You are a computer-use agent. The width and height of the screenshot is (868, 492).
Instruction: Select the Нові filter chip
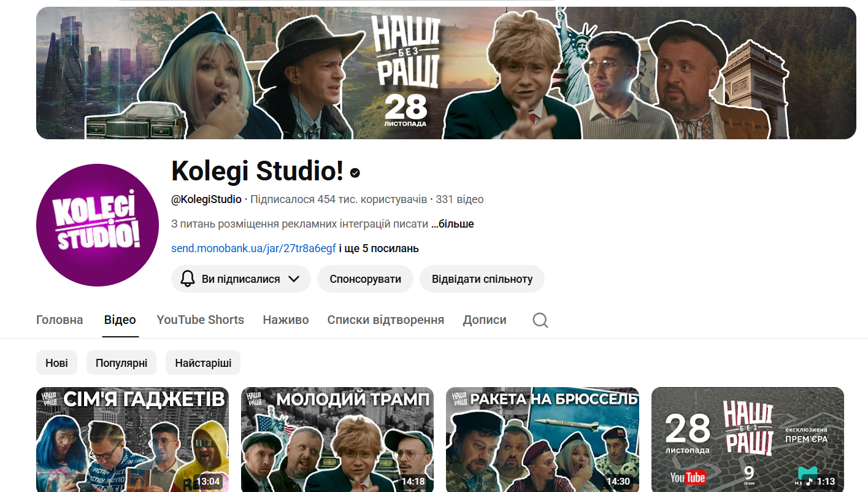tap(56, 363)
